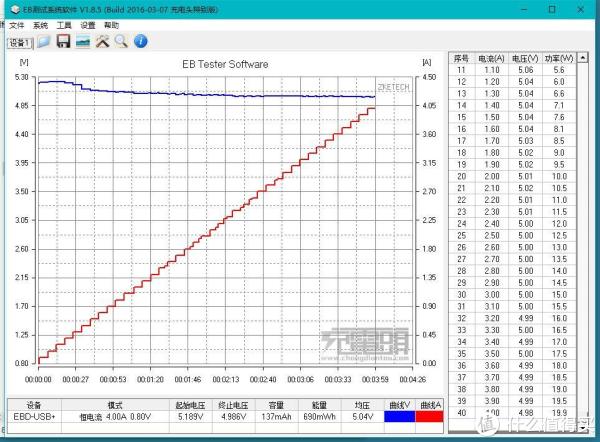Screen dimensions: 600x442
Task: Click the open folder toolbar icon
Action: pyautogui.click(x=44, y=41)
